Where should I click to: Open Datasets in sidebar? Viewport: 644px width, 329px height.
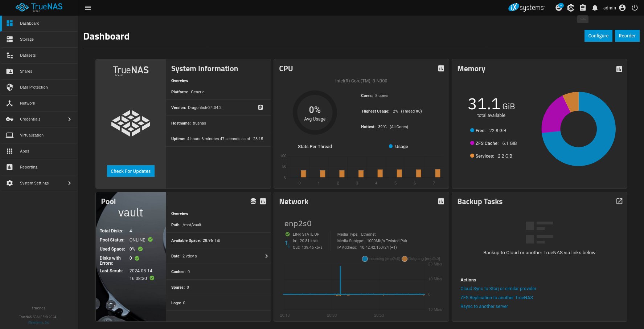(x=39, y=55)
